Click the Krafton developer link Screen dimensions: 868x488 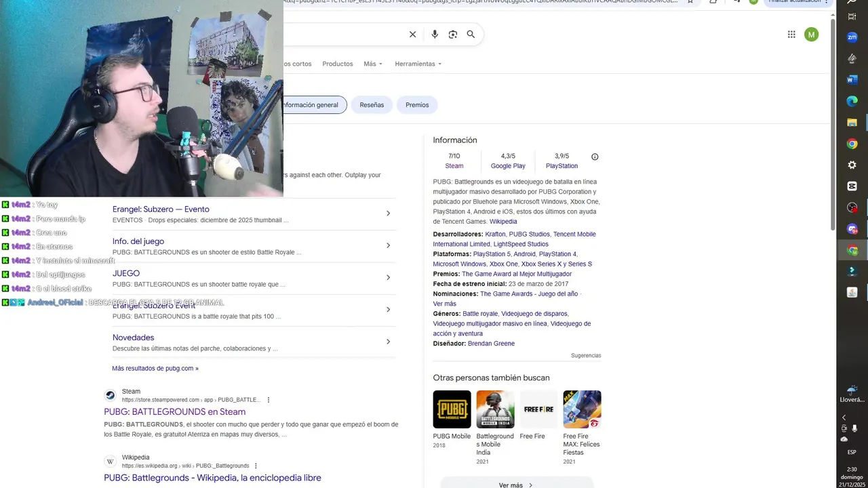click(495, 235)
